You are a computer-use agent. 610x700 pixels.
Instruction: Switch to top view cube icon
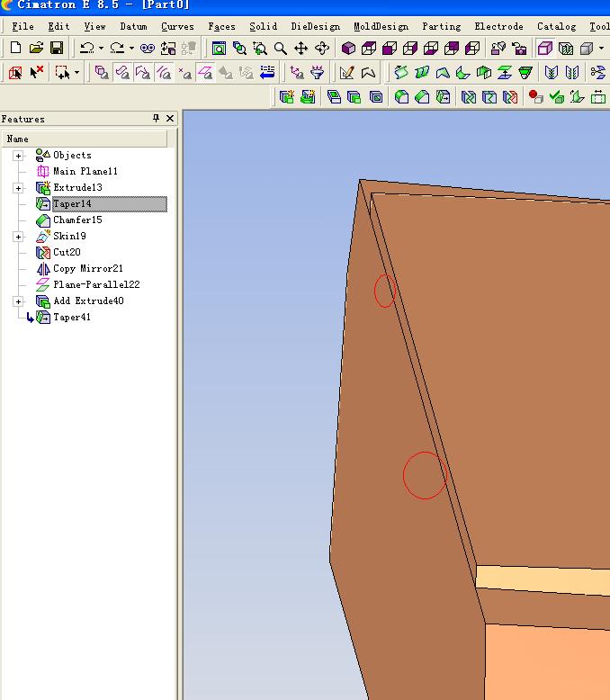[369, 48]
